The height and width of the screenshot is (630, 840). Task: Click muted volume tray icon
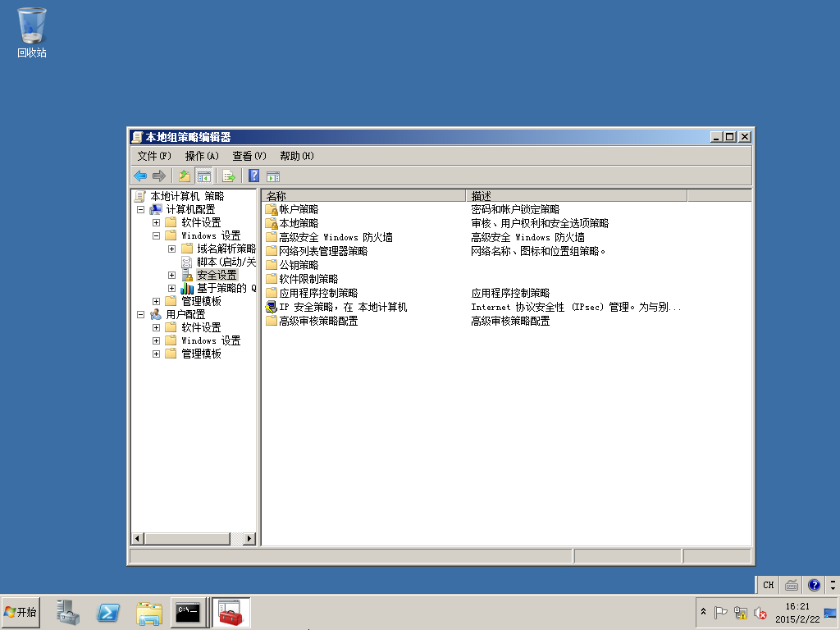760,612
